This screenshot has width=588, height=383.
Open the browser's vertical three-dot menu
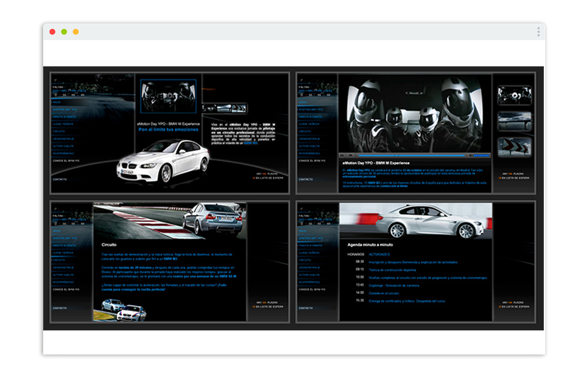pyautogui.click(x=538, y=32)
